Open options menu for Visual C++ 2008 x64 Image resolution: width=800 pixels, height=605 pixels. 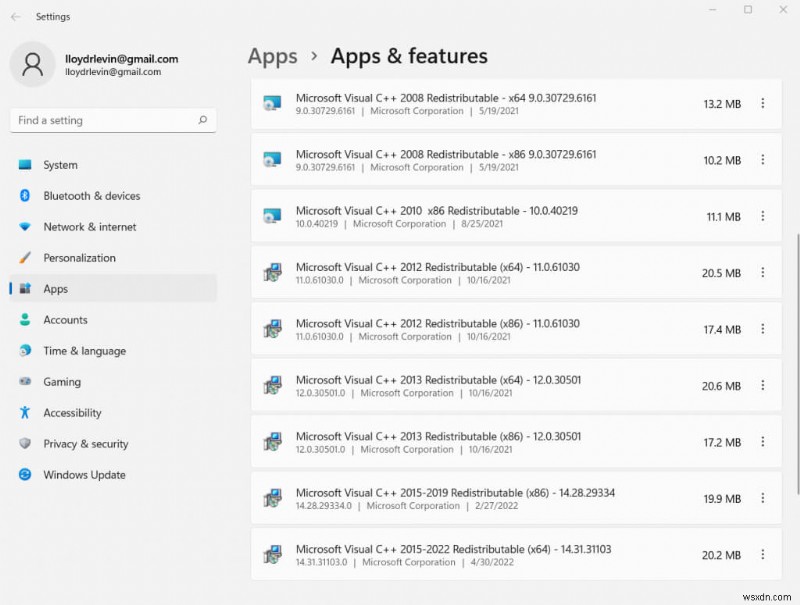(763, 104)
